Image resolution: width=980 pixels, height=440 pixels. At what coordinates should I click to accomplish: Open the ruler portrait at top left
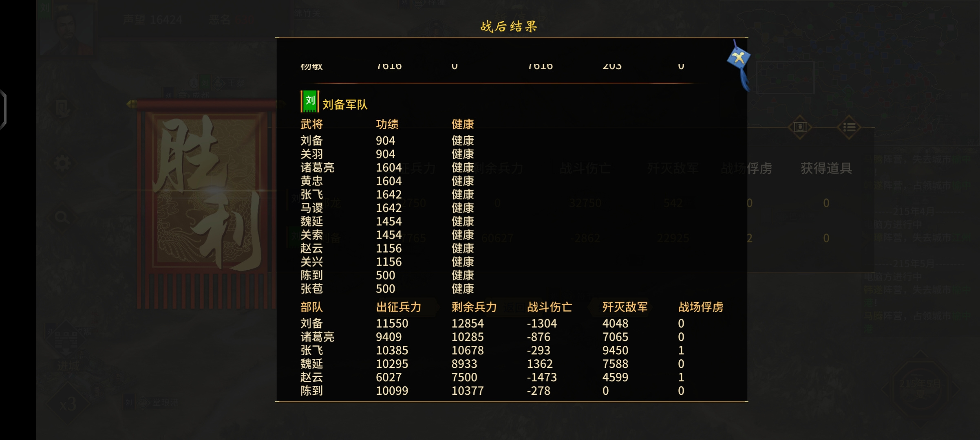[x=67, y=29]
